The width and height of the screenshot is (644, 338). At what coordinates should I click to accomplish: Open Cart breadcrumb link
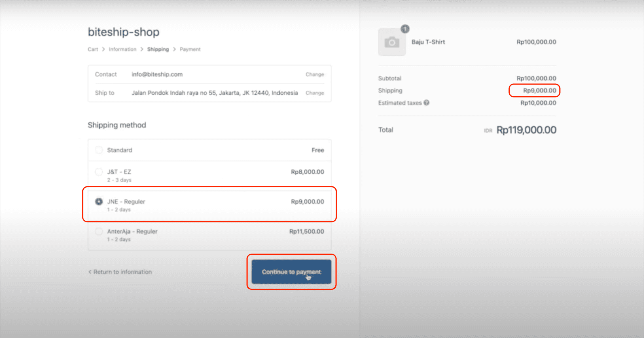click(93, 49)
